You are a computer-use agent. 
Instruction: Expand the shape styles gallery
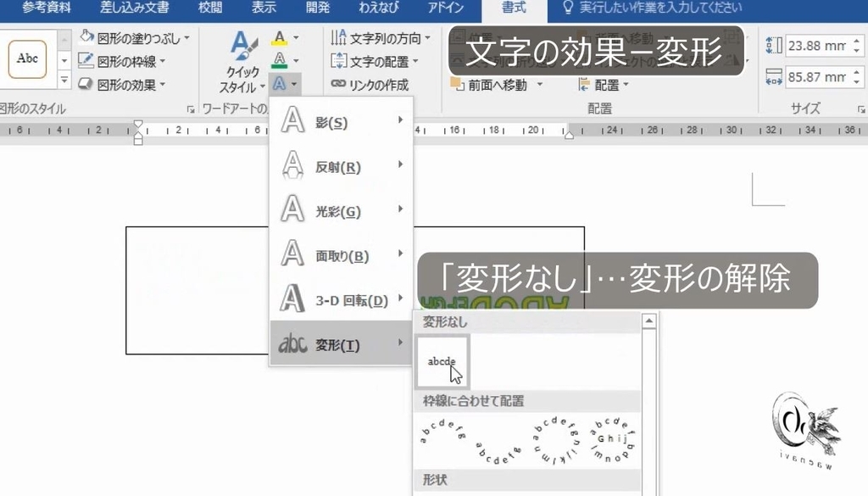coord(64,81)
